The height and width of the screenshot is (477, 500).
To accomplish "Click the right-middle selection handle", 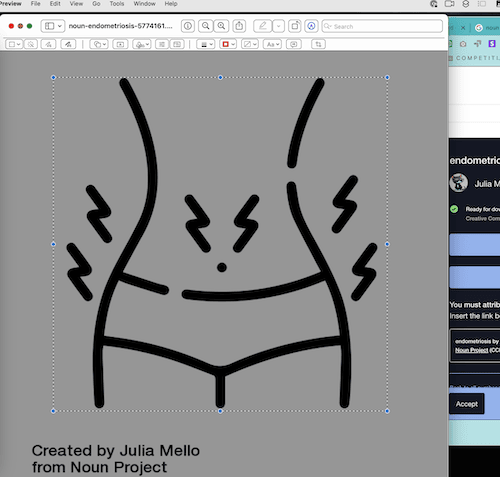I will tap(387, 244).
